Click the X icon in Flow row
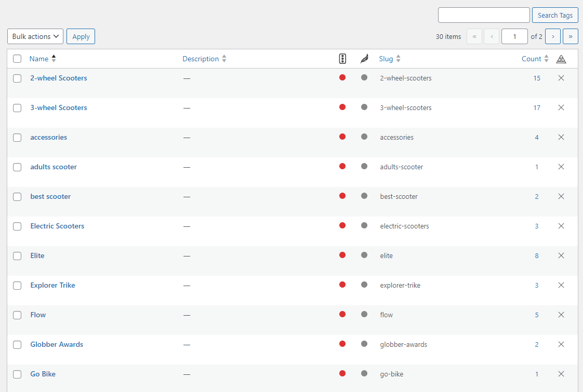This screenshot has height=392, width=583. click(561, 315)
